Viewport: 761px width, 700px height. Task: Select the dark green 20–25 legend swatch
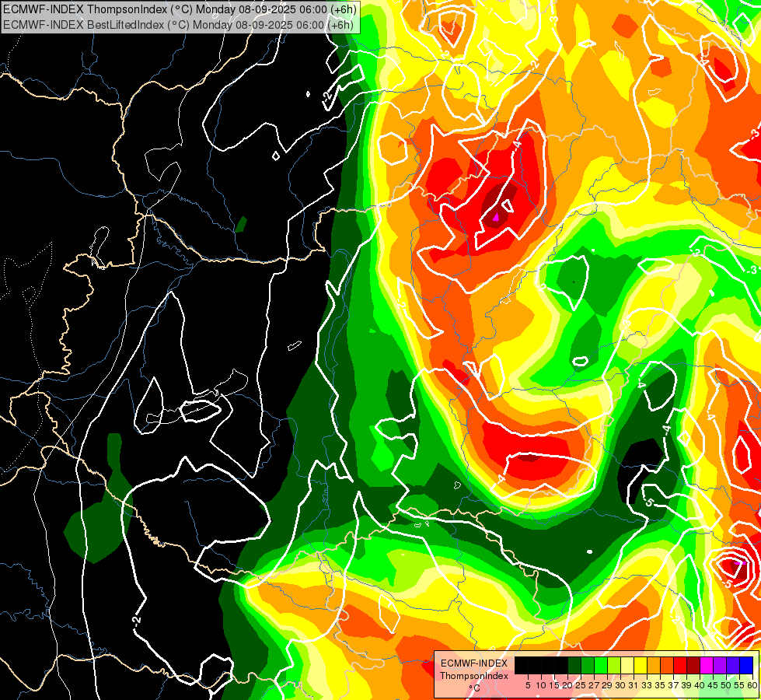(574, 665)
